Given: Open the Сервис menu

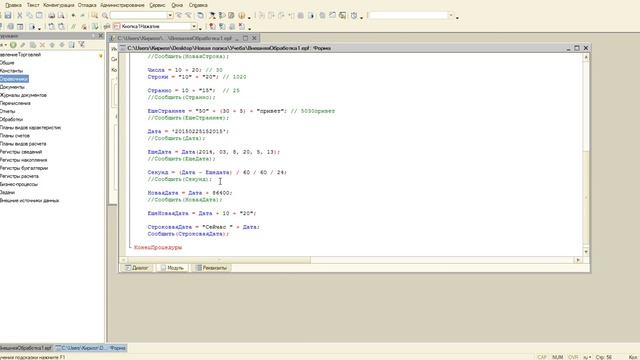Looking at the screenshot, I should (x=157, y=5).
